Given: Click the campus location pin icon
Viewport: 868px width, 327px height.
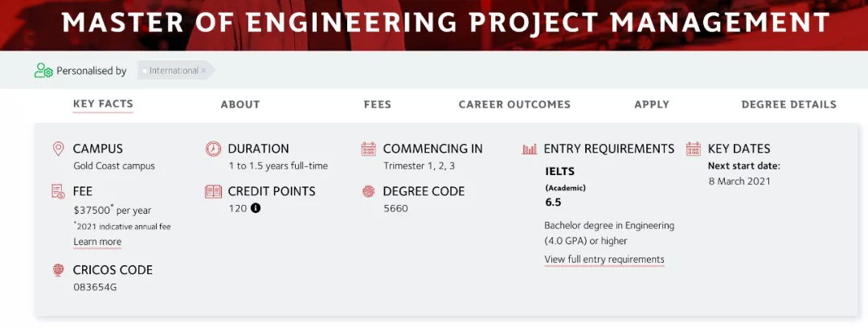Looking at the screenshot, I should [58, 149].
